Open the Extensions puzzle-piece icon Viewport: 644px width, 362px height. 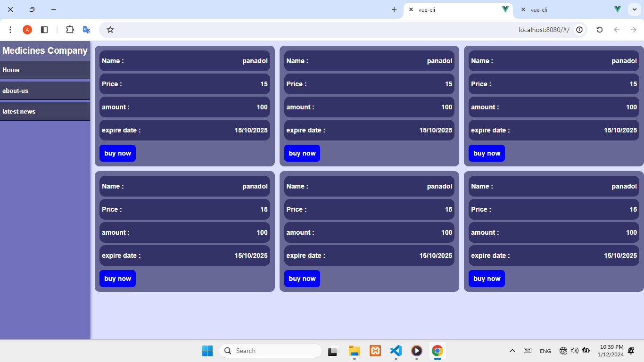(x=70, y=30)
